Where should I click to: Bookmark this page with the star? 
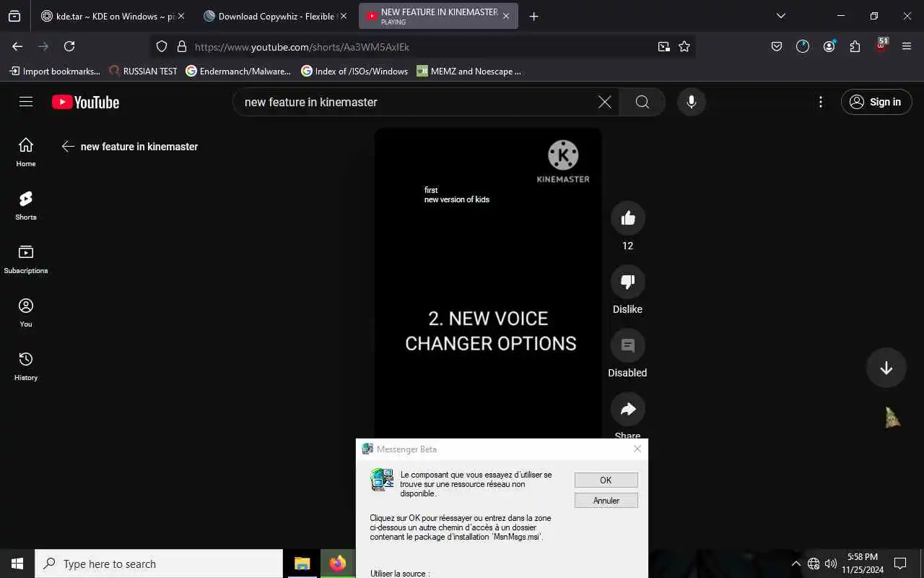[x=684, y=46]
